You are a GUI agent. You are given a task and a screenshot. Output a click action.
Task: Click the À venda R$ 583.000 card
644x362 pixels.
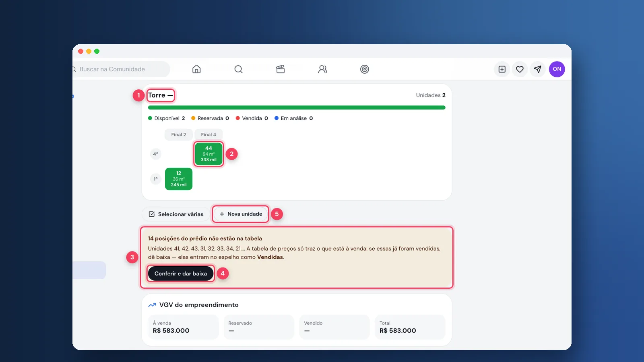(183, 327)
